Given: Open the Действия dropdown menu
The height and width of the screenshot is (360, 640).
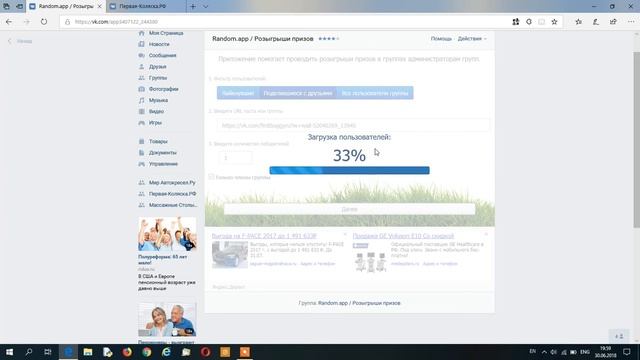Looking at the screenshot, I should coord(472,39).
